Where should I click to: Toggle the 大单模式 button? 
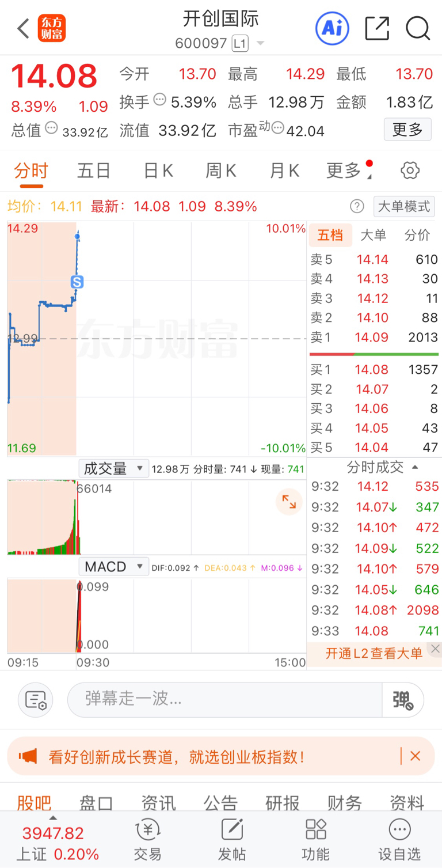[404, 206]
